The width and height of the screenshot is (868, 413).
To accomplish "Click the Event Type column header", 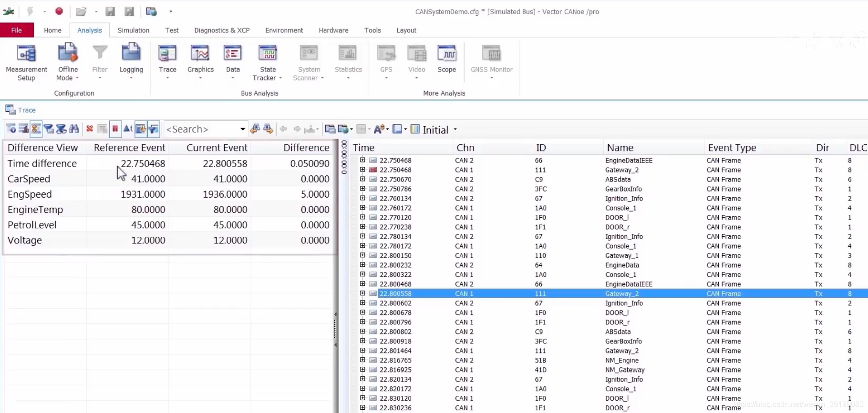I will click(x=758, y=148).
